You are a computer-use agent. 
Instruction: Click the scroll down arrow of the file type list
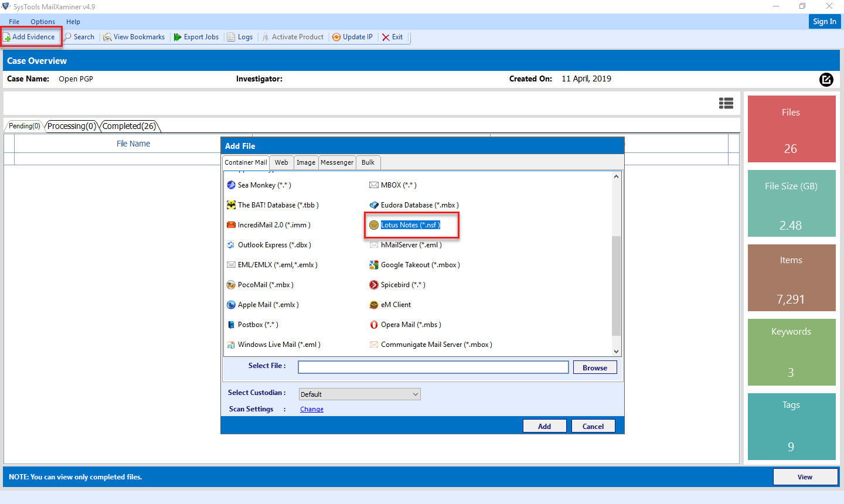click(x=616, y=352)
